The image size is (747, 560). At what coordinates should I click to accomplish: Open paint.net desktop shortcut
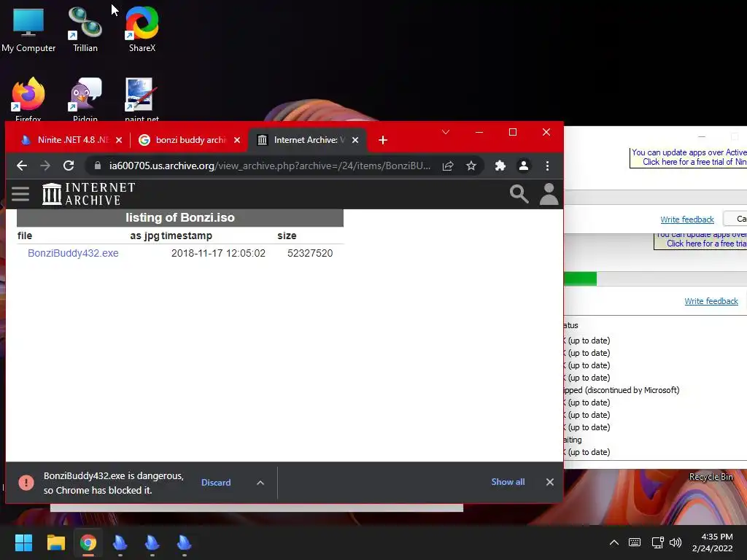click(142, 99)
